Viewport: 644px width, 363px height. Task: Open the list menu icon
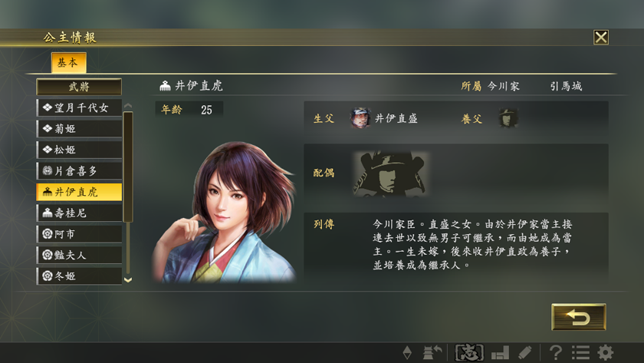tap(581, 353)
